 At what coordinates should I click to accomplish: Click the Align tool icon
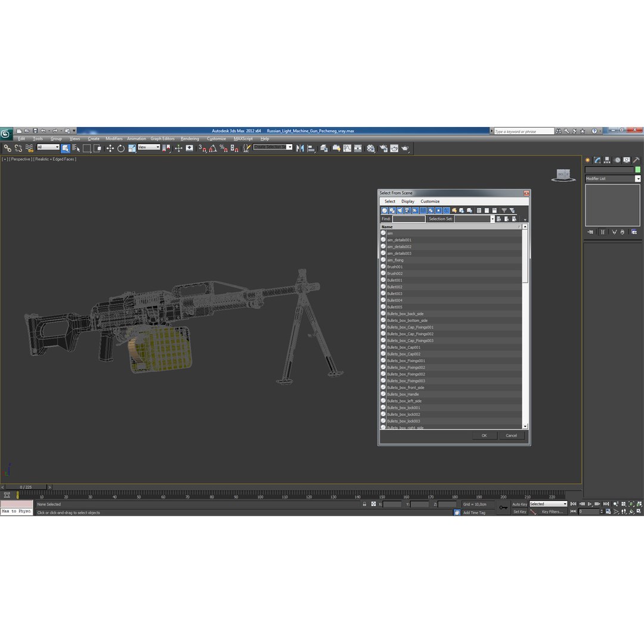pos(311,148)
